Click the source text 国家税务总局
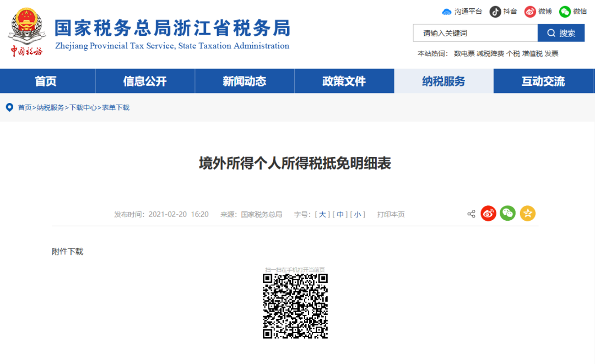This screenshot has width=595, height=364. click(x=262, y=215)
